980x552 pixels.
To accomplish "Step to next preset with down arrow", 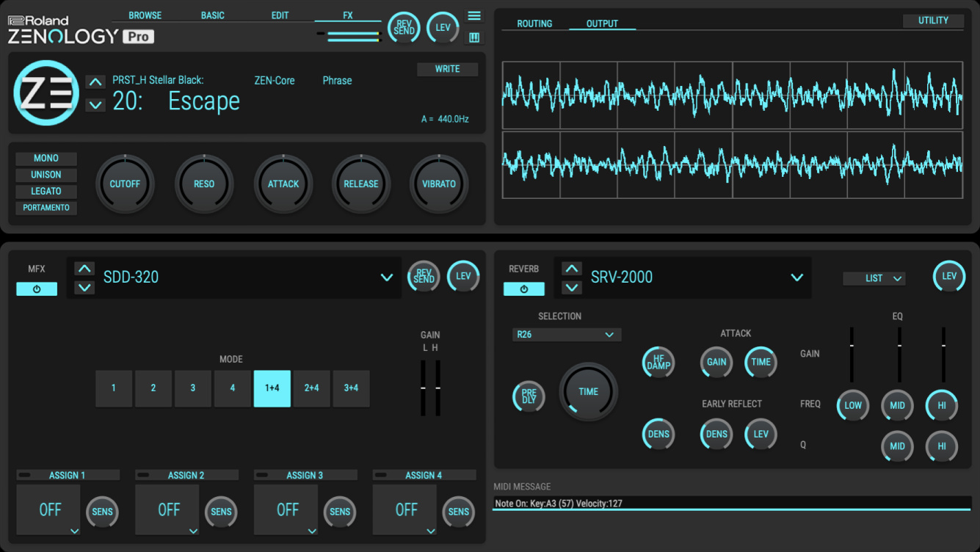I will pyautogui.click(x=95, y=105).
